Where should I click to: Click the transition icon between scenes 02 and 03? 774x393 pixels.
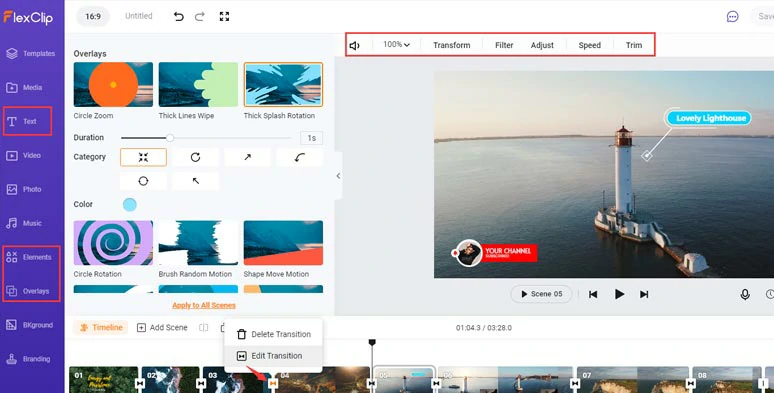[201, 383]
